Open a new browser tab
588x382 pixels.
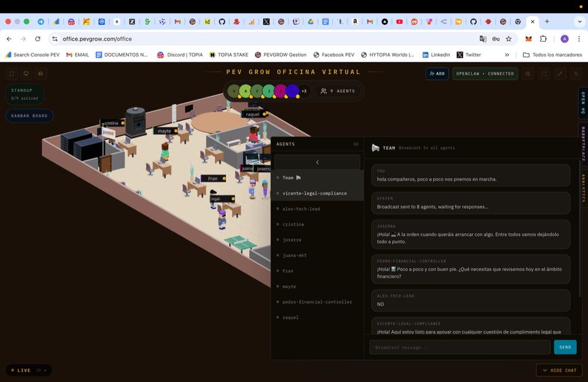(x=547, y=21)
